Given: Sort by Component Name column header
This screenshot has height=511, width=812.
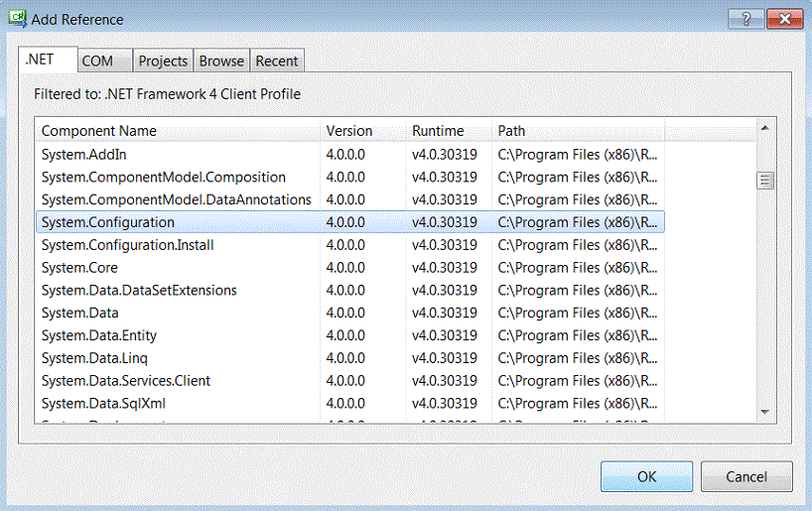Looking at the screenshot, I should coord(178,130).
